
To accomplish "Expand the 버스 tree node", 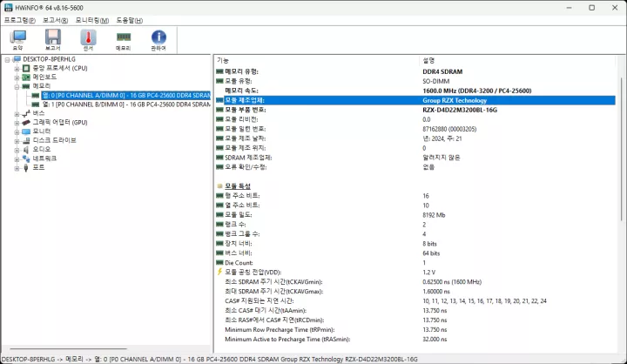I will click(17, 113).
